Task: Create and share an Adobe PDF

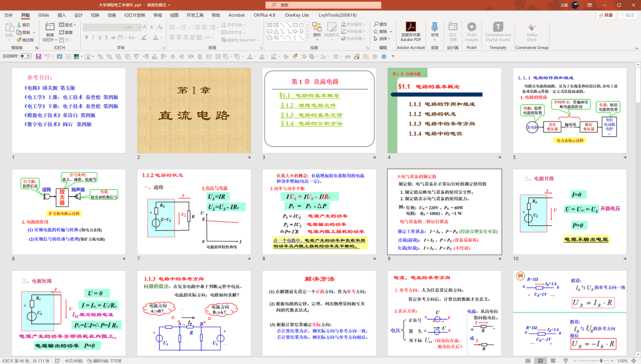Action: pyautogui.click(x=411, y=32)
